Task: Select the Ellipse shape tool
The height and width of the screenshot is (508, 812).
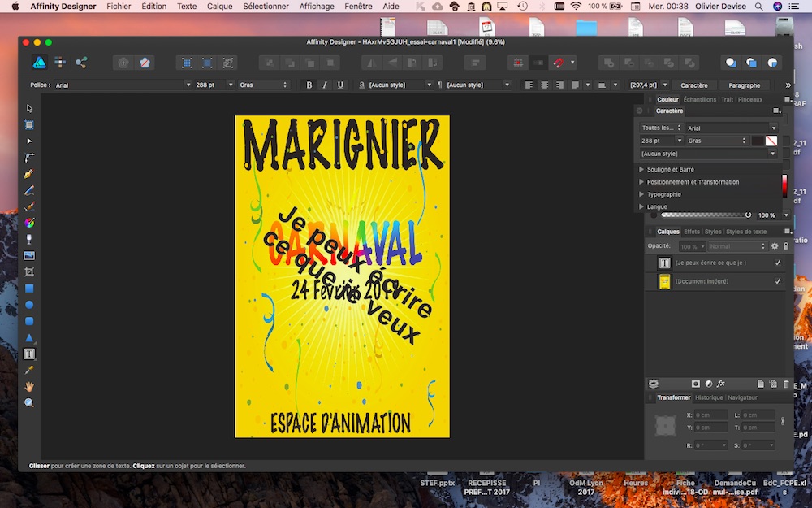Action: [29, 305]
